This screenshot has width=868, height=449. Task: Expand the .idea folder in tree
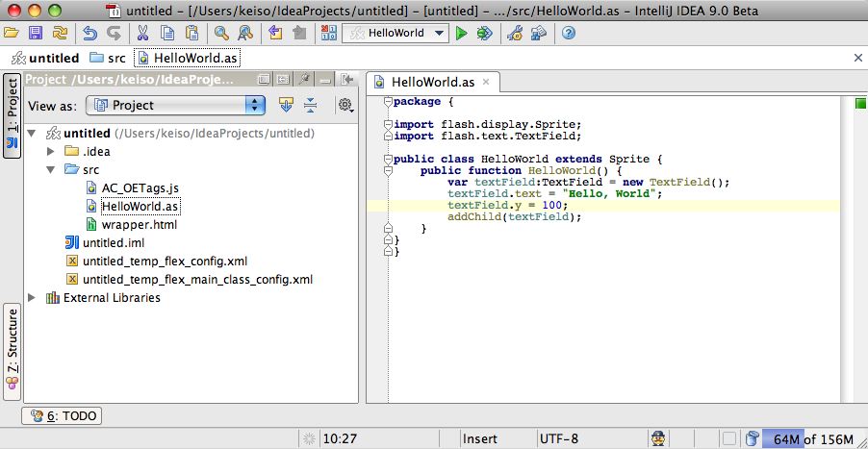51,151
